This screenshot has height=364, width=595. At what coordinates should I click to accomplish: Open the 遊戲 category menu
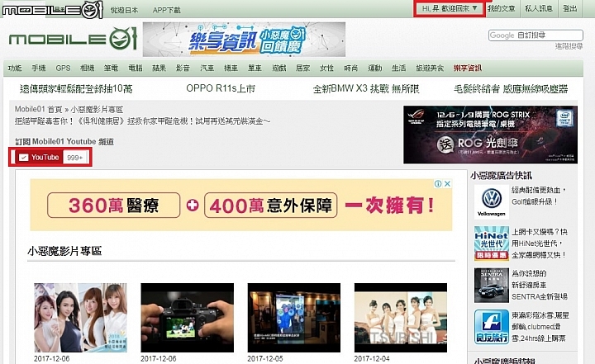pyautogui.click(x=279, y=69)
